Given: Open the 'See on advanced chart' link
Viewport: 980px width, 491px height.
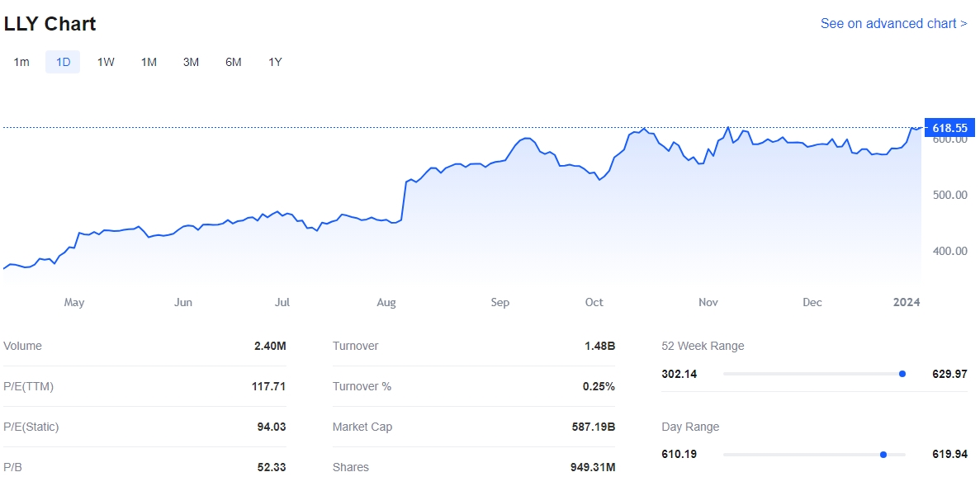Looking at the screenshot, I should [893, 24].
